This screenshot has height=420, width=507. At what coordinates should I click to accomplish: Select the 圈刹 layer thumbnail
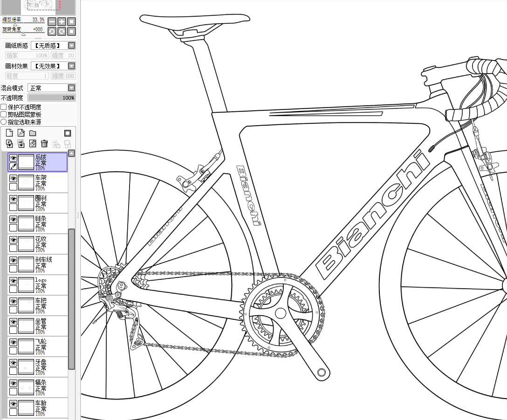pyautogui.click(x=26, y=203)
